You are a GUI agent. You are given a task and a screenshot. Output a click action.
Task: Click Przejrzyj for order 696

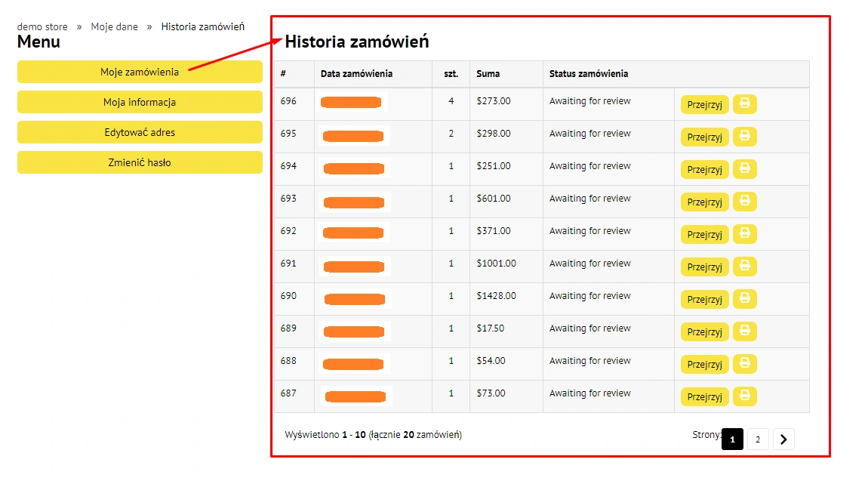(703, 104)
